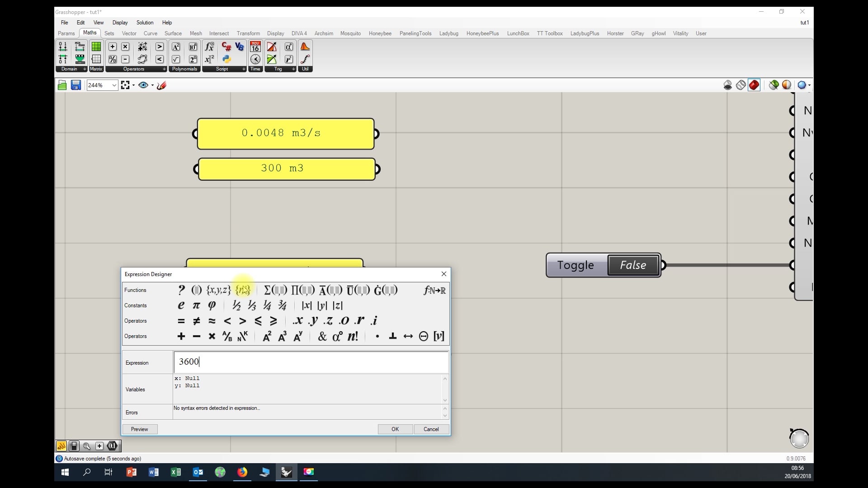Click the Open File folder icon

coord(62,85)
